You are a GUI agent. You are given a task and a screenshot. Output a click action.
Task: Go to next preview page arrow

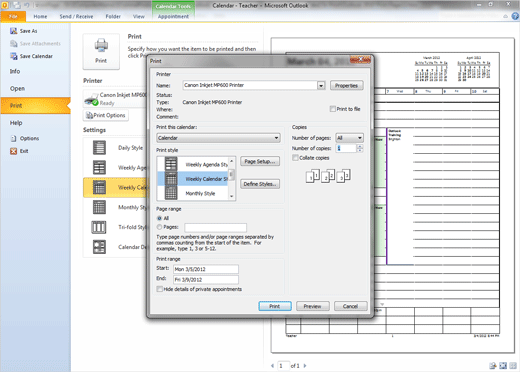coord(305,366)
